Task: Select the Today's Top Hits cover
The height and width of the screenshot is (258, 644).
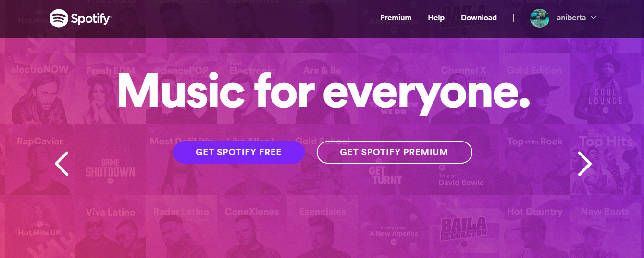Action: coord(606,160)
